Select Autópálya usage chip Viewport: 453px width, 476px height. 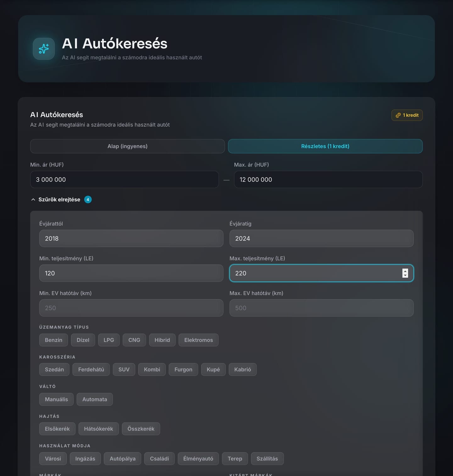coord(123,459)
